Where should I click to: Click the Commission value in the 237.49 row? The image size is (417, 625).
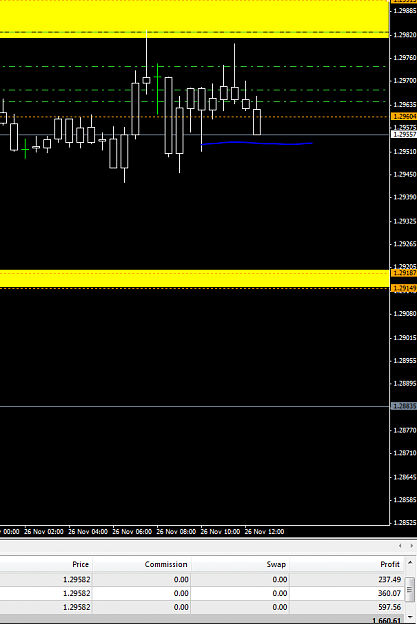click(181, 579)
